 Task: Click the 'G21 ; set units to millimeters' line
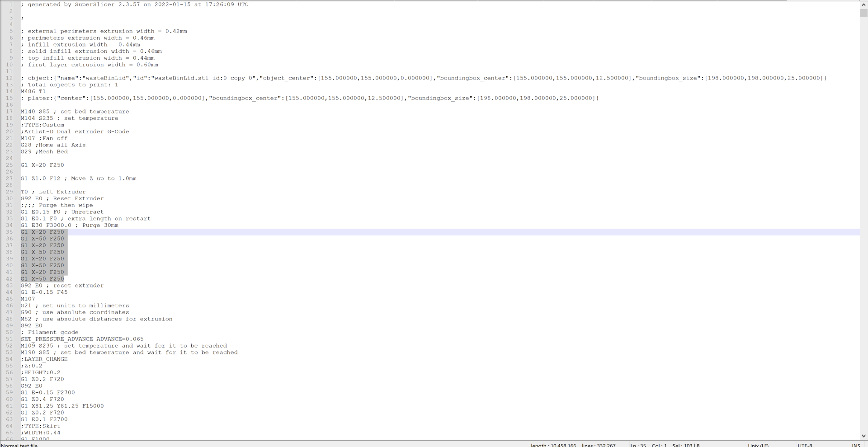75,306
